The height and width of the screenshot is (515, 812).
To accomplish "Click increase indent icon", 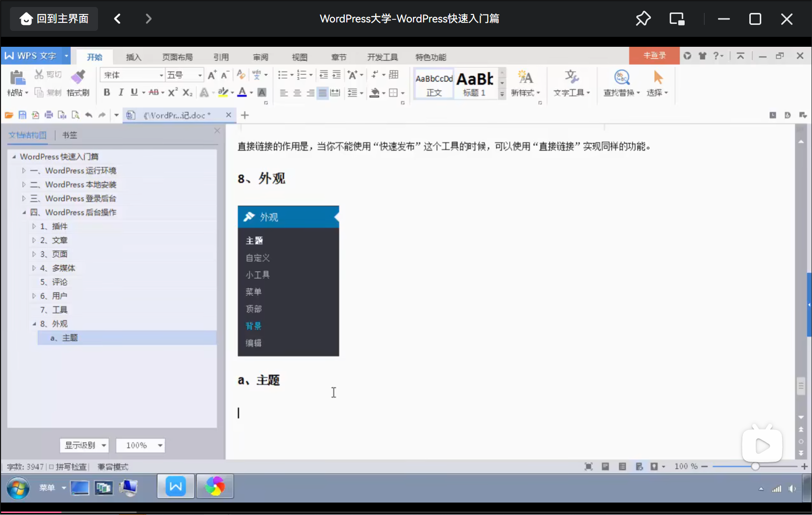I will click(x=336, y=75).
